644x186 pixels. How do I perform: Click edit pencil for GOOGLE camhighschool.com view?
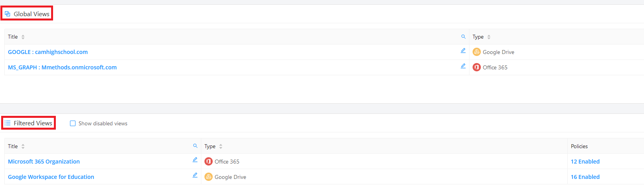coord(463,50)
